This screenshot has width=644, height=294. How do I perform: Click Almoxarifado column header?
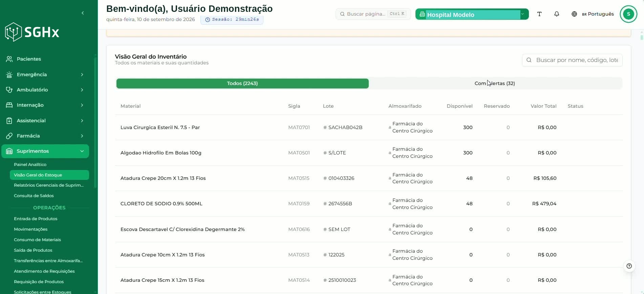405,106
